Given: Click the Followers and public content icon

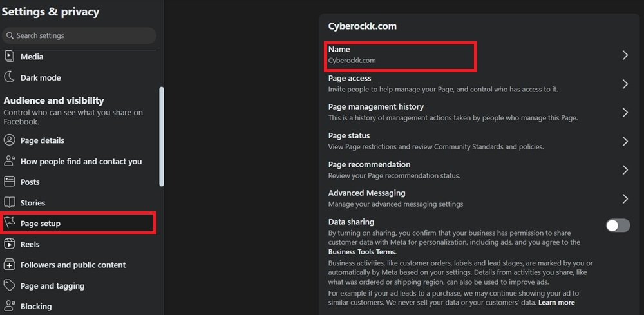Looking at the screenshot, I should (x=9, y=265).
